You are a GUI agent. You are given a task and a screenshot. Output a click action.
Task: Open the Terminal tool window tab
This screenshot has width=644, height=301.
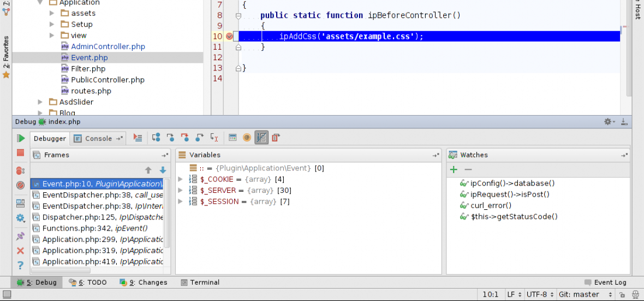200,282
